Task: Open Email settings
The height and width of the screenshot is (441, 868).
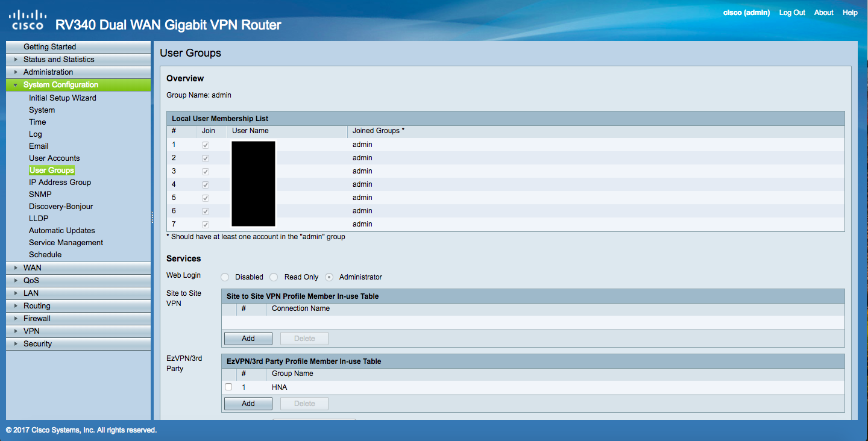Action: coord(39,146)
